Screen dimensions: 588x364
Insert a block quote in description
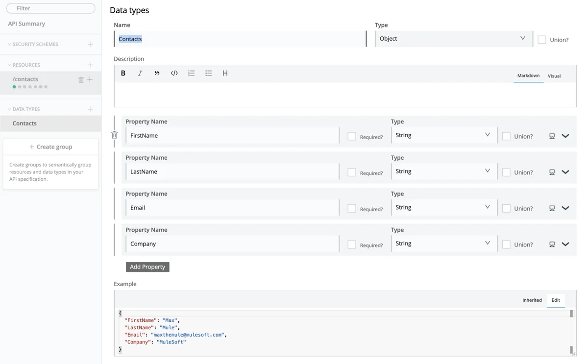coord(157,73)
